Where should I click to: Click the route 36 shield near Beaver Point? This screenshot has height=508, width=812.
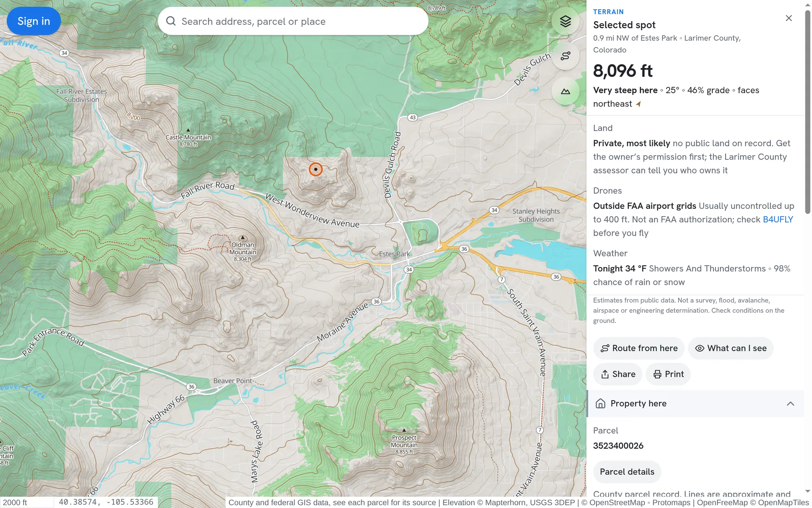[191, 386]
